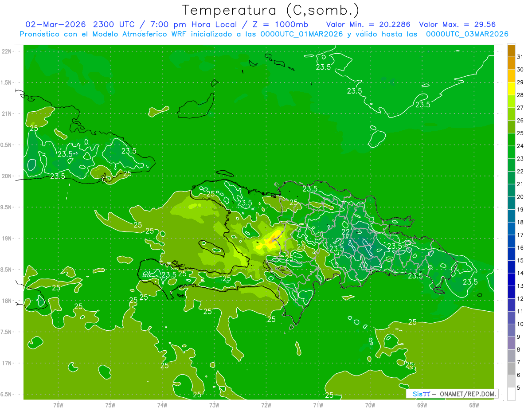
Task: Click the "0000UTC_03MAR2026" valid-until time
Action: pos(467,34)
